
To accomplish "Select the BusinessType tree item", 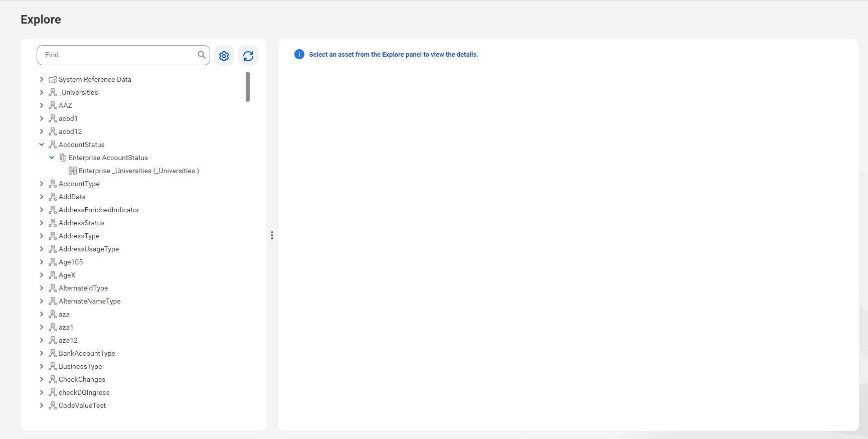I will click(80, 366).
